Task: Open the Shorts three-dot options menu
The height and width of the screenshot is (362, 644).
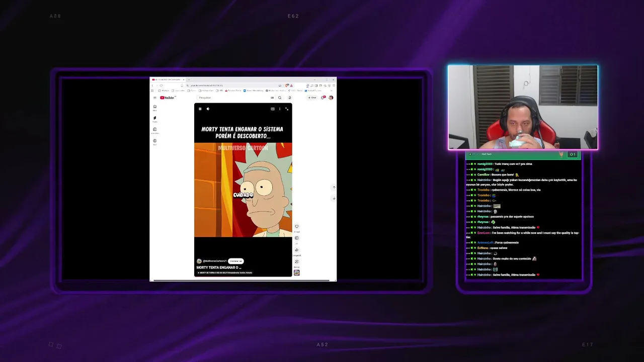Action: [280, 109]
